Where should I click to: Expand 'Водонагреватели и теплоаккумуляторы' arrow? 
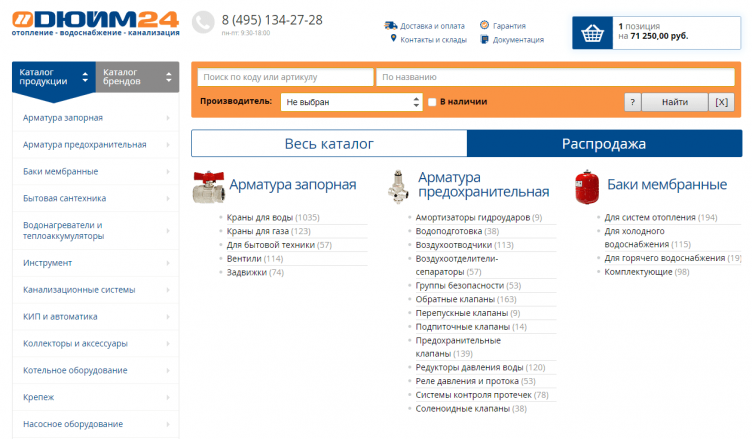[x=168, y=231]
